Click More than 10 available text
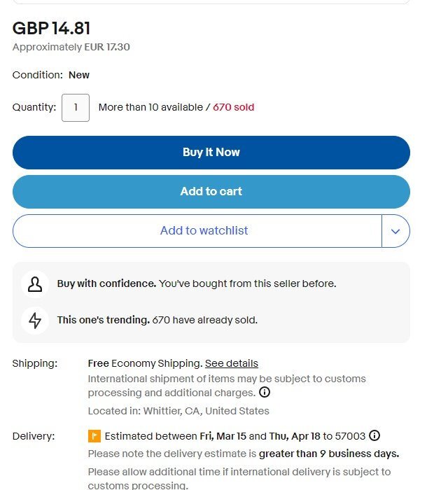448x490 pixels. tap(151, 107)
